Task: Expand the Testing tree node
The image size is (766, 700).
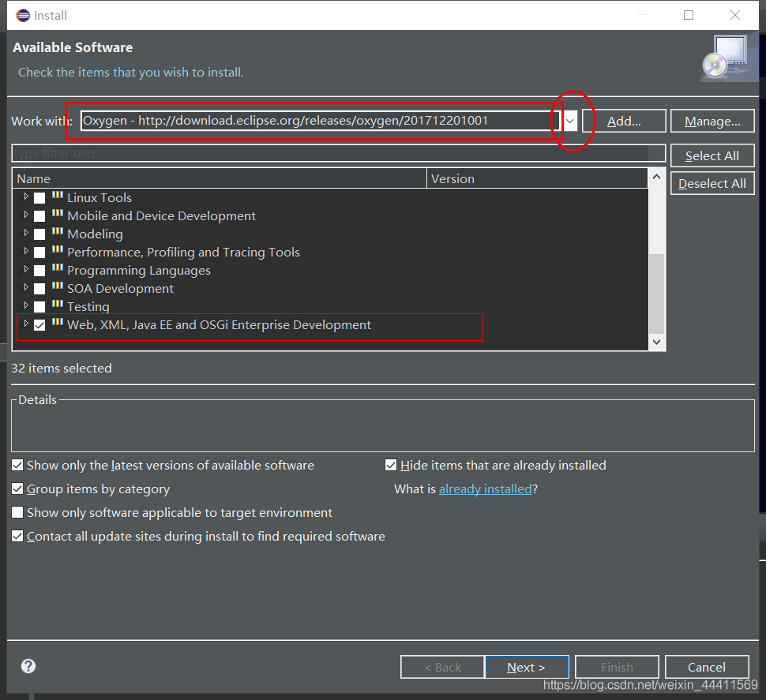Action: coord(26,305)
